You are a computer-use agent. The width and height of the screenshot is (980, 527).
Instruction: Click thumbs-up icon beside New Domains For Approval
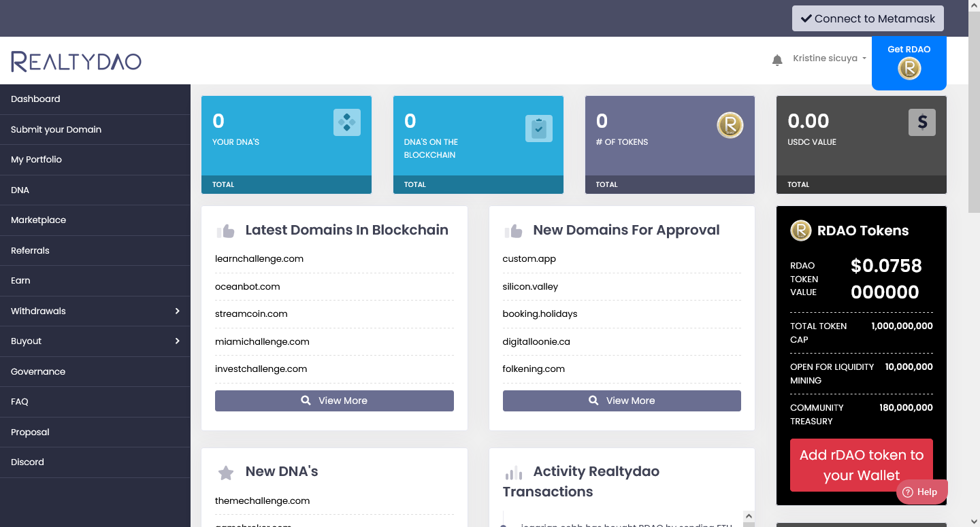click(x=513, y=231)
